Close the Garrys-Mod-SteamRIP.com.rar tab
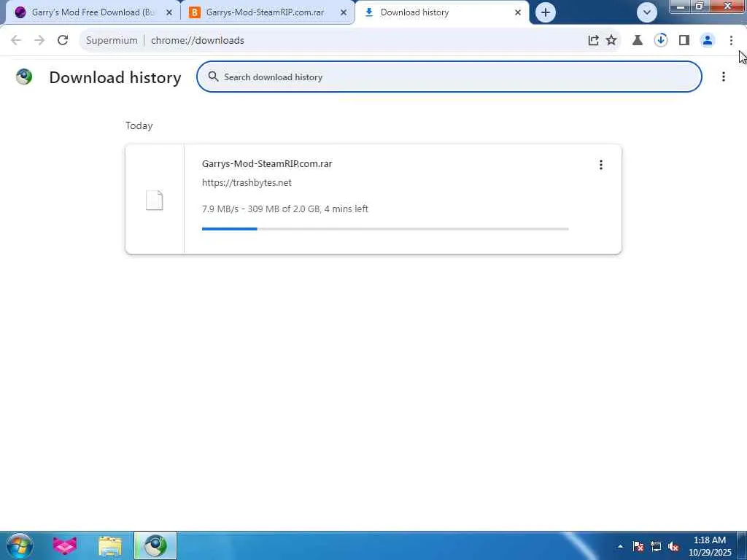 344,12
